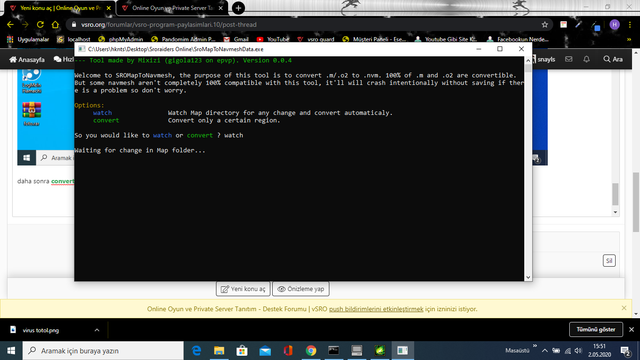Click the green 'convert' word in editor
Viewport: 640px width, 360px height.
62,181
